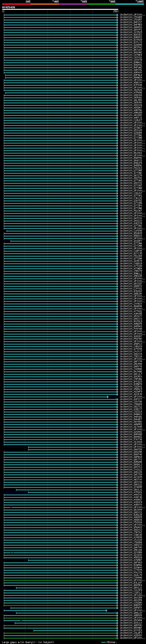The image size is (146, 644).
Task: Click the UniRef100_C6SXS1 entry
Action: pos(131,58)
